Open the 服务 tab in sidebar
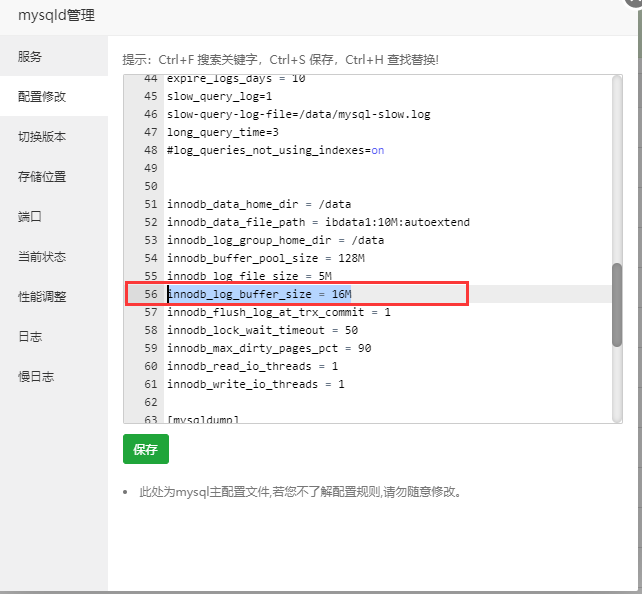 [x=30, y=57]
